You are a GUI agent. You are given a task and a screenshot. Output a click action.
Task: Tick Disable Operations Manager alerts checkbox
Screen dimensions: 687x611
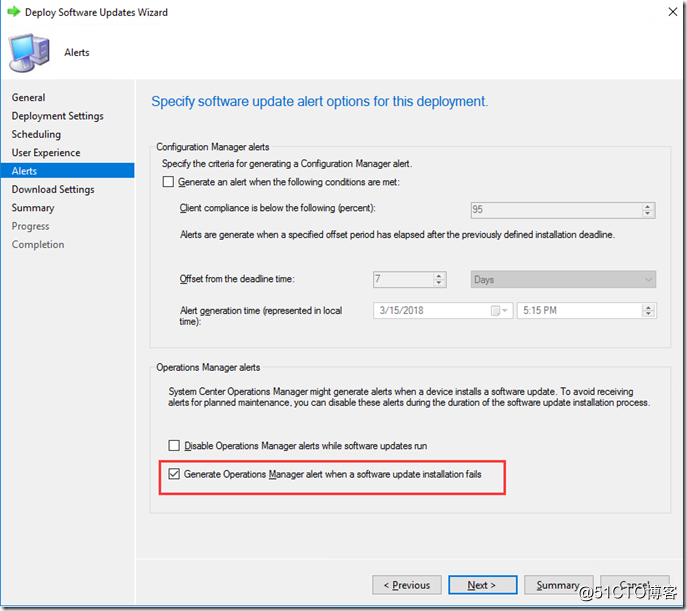(174, 445)
